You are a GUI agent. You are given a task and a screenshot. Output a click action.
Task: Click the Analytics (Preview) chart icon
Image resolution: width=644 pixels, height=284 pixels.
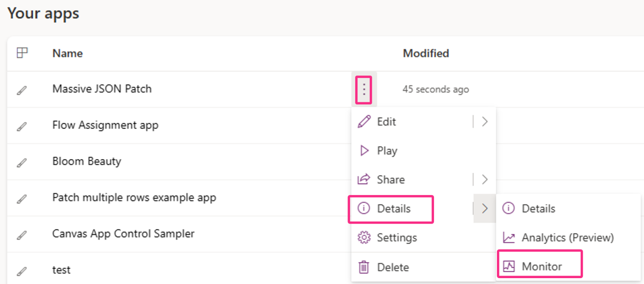(x=509, y=237)
